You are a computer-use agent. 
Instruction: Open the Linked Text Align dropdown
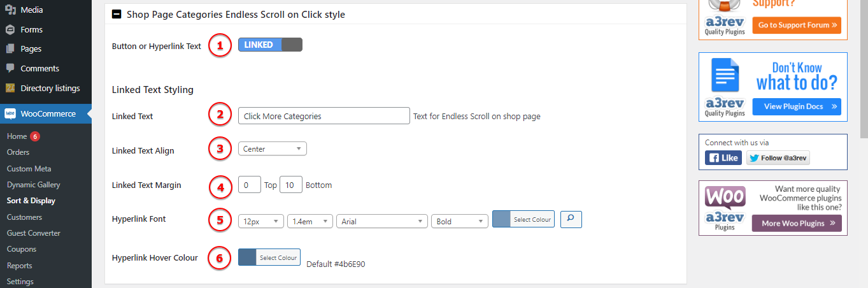point(272,148)
